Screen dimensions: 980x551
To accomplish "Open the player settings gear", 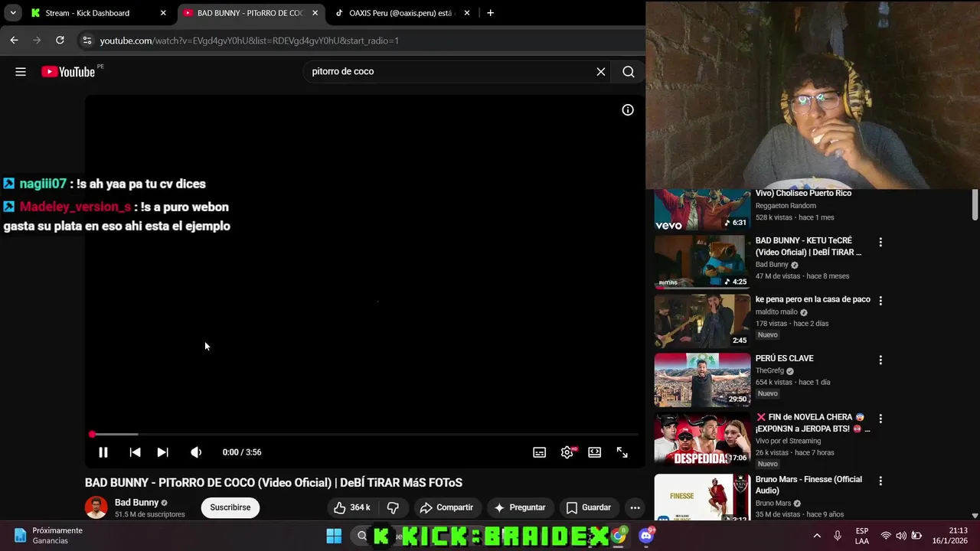I will (567, 452).
